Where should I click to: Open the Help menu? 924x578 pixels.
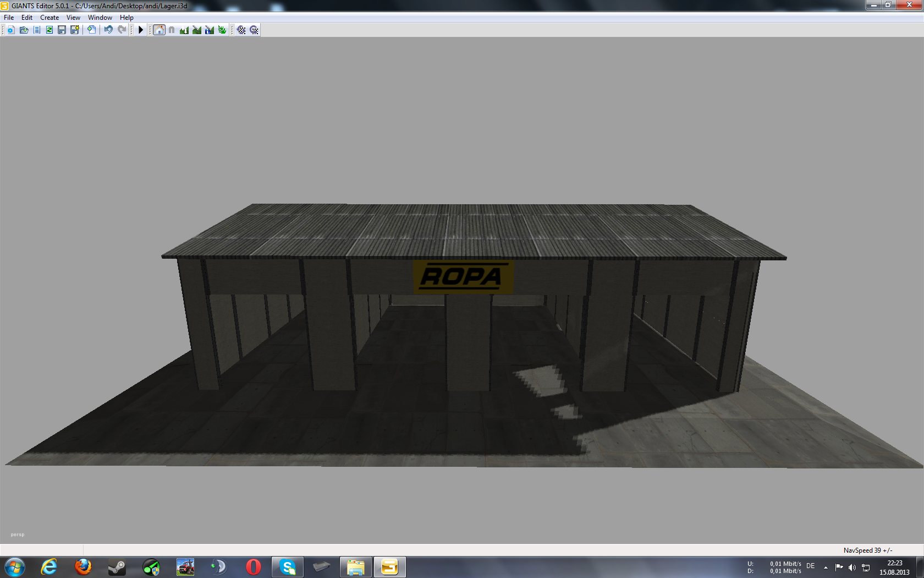pyautogui.click(x=127, y=18)
